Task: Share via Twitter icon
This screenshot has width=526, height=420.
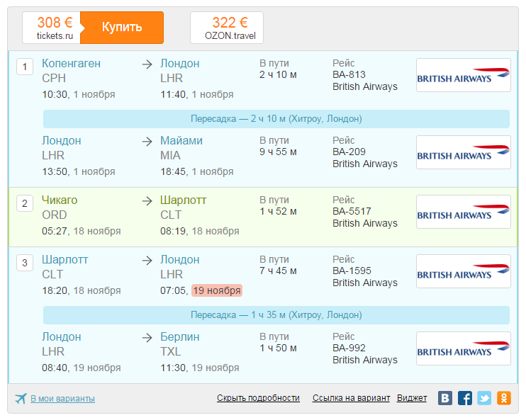Action: (484, 398)
